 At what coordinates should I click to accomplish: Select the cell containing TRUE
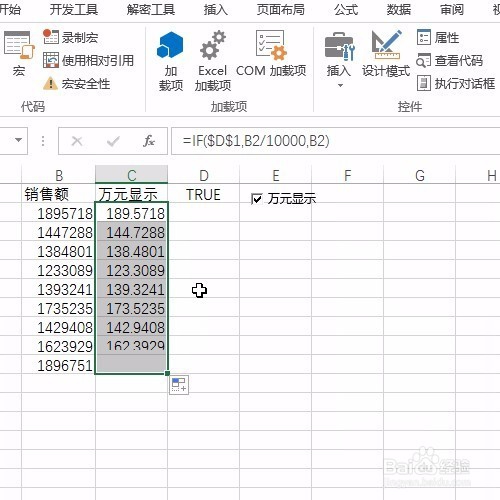[204, 194]
